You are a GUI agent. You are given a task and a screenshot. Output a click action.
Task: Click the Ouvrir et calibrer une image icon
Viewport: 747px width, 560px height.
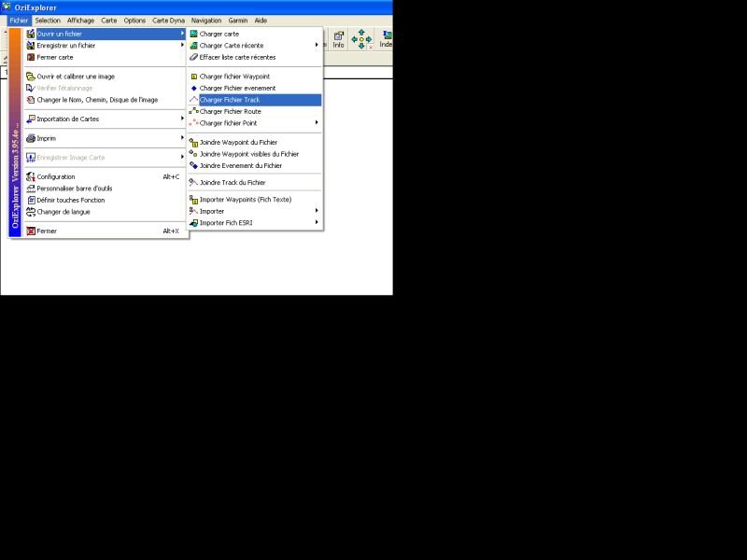31,77
